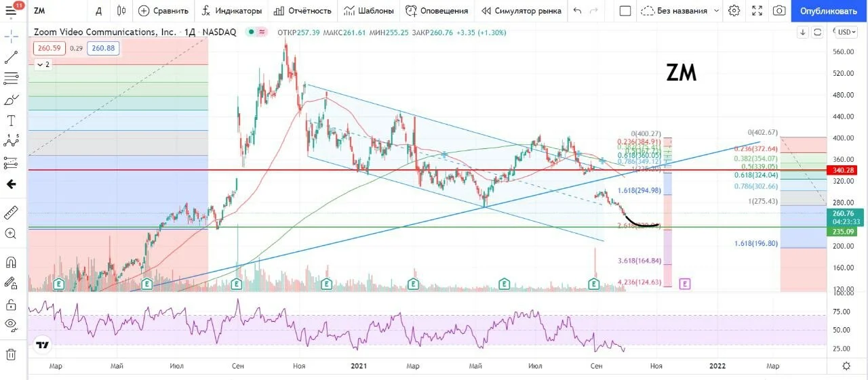Delete drawings with the trash icon
868x380 pixels.
tap(11, 354)
